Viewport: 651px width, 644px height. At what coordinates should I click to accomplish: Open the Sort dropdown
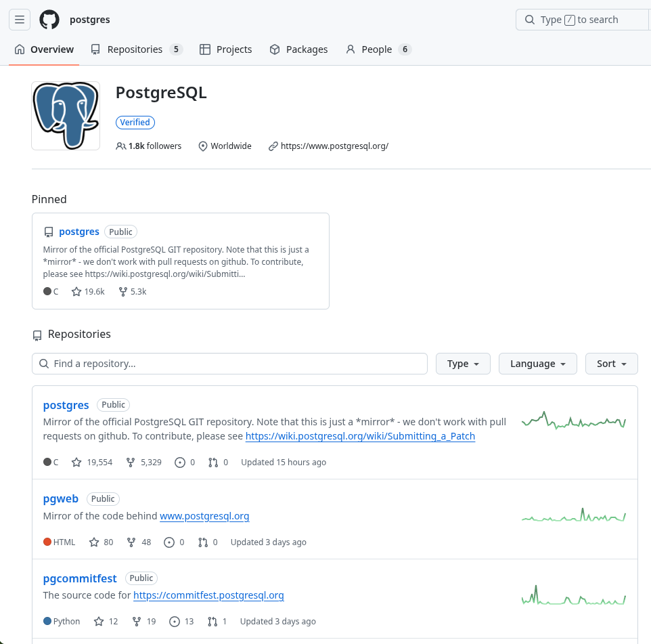[x=611, y=364]
